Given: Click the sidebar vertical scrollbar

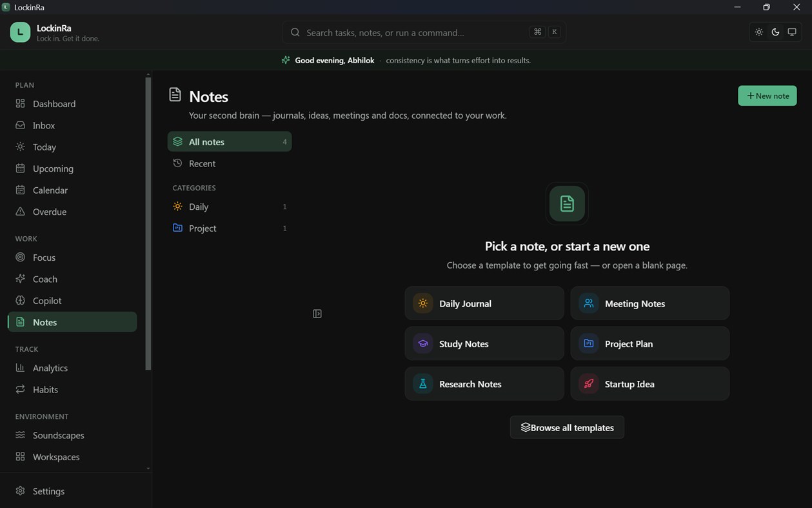Looking at the screenshot, I should (148, 223).
